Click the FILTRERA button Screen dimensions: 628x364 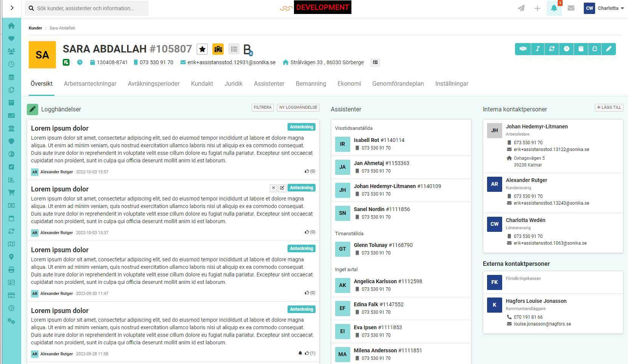coord(263,108)
